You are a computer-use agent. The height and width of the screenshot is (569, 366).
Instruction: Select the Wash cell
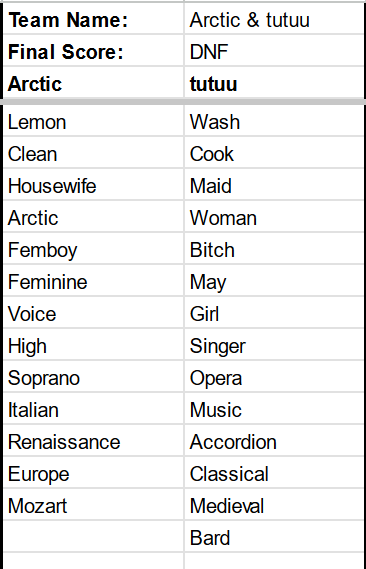[274, 121]
